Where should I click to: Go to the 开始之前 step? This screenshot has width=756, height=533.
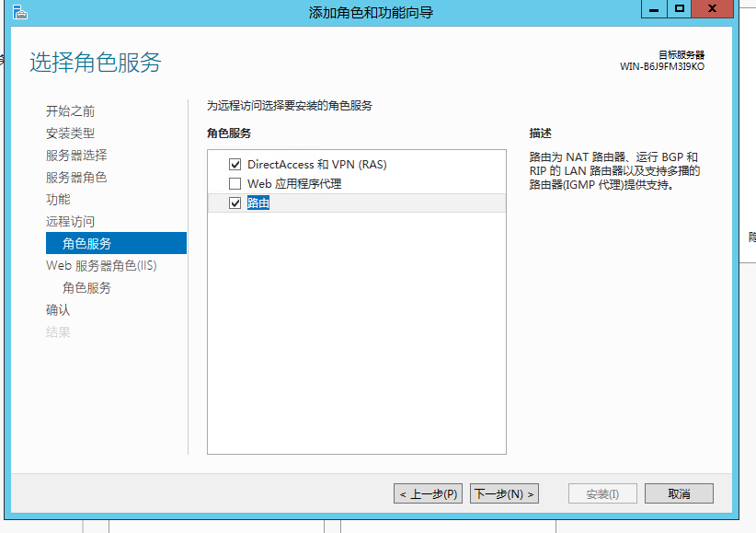click(70, 111)
